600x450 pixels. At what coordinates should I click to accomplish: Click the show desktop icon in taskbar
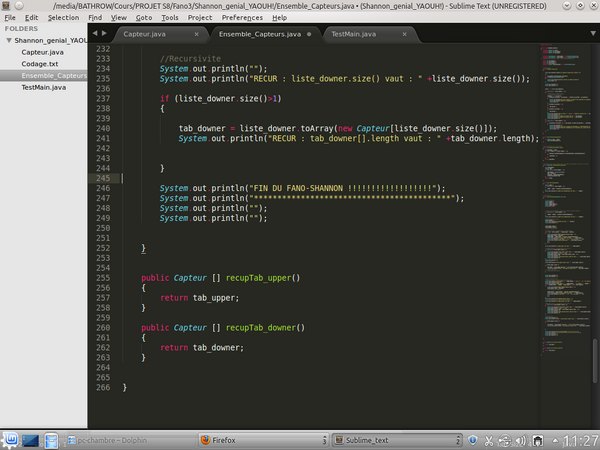tap(31, 440)
